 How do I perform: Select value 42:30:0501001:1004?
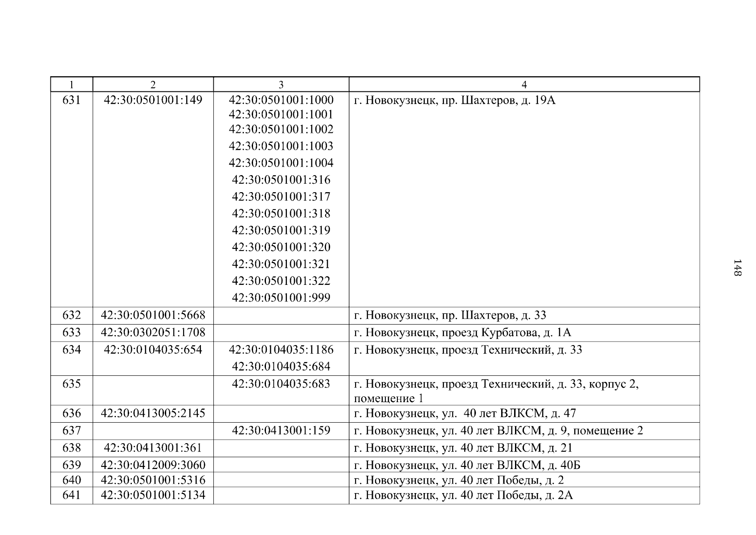tap(281, 163)
